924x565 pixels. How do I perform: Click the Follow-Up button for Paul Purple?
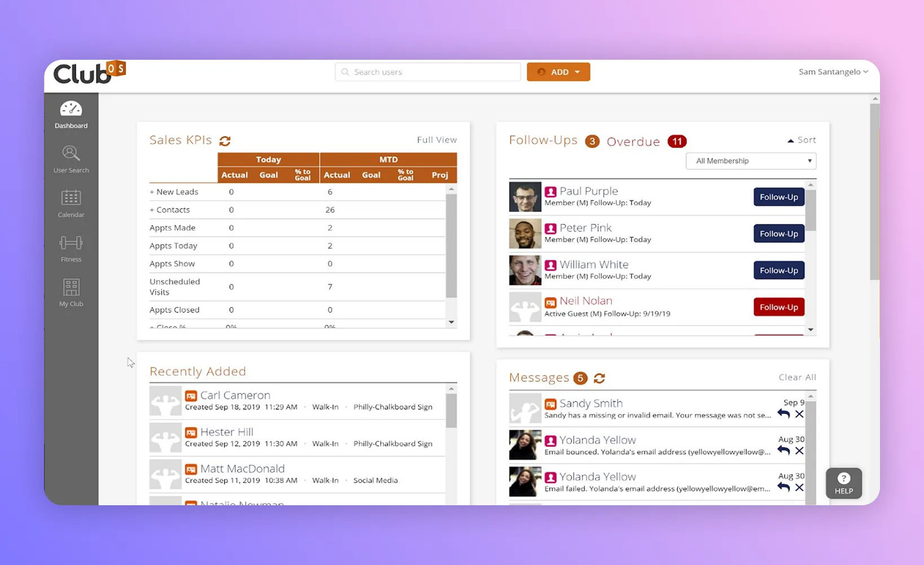(778, 197)
